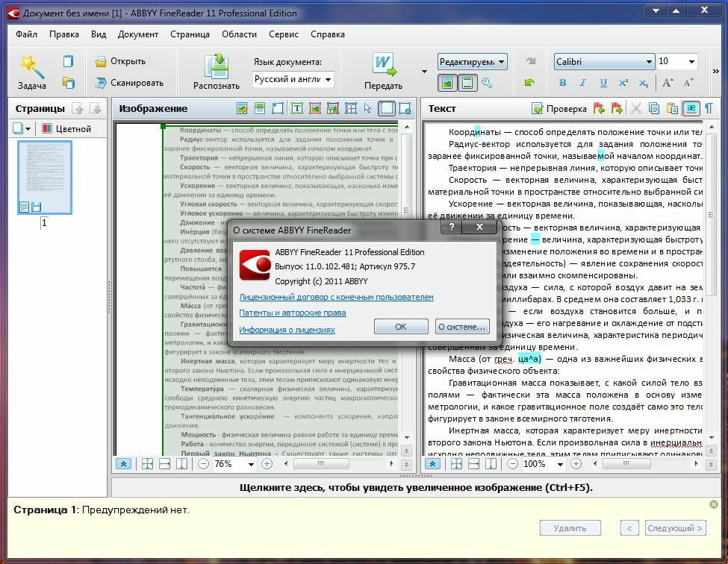Screen dimensions: 728x564
Task: Open the Сервис menu
Action: [x=284, y=34]
